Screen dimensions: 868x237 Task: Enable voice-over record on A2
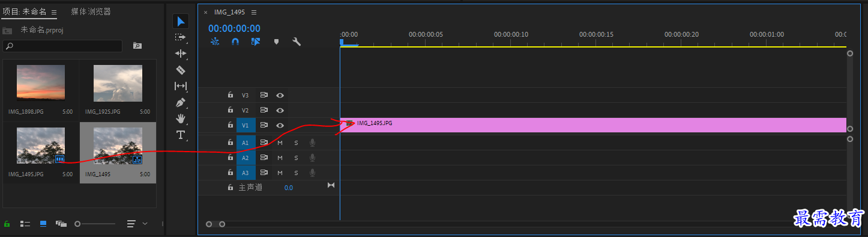click(x=312, y=158)
